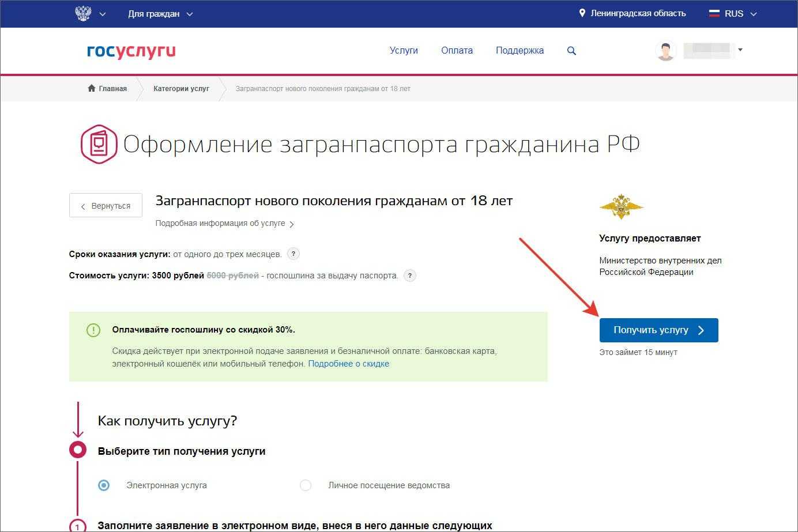798x532 pixels.
Task: Select 'Личное посещение ведомства' radio button
Action: click(x=306, y=485)
